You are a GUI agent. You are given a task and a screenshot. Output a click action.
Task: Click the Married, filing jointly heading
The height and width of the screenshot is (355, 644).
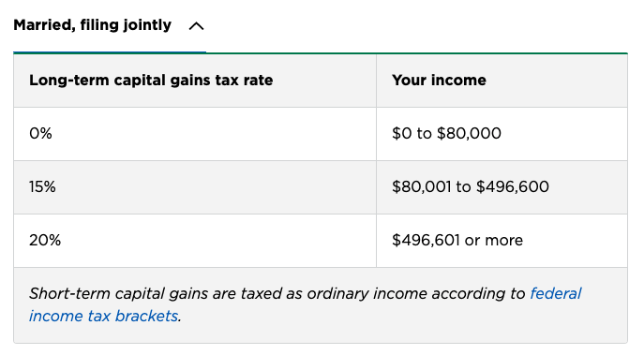93,25
